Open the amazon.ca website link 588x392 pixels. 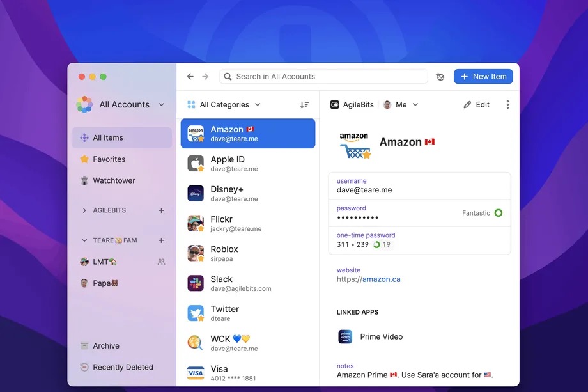pos(381,279)
